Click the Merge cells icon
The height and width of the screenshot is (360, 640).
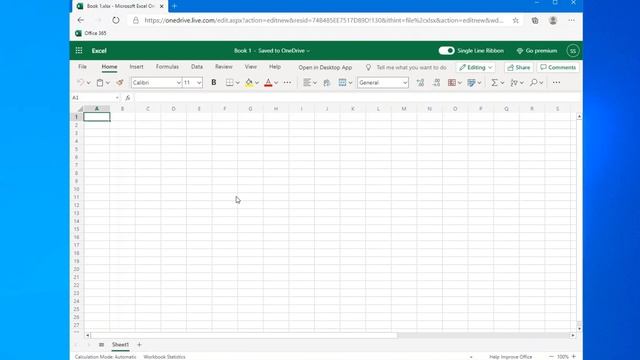coord(342,82)
